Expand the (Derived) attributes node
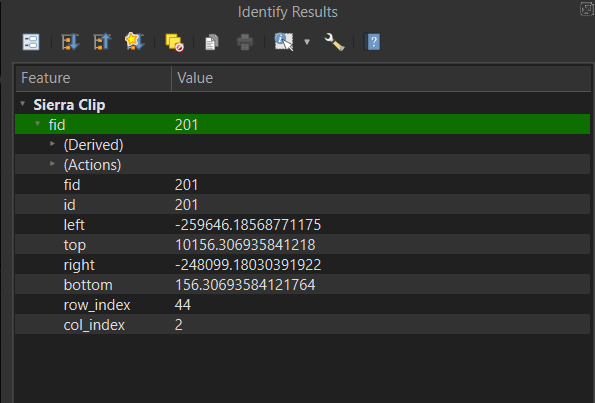 [x=52, y=144]
